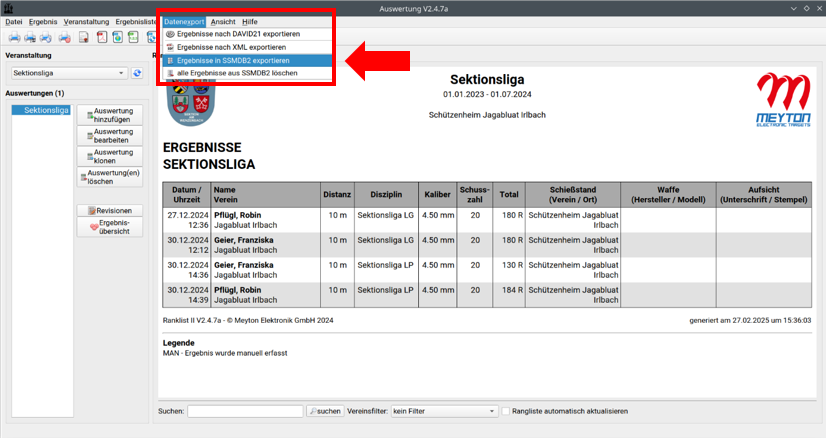Click the leftmost printer icon in the toolbar

coord(14,38)
